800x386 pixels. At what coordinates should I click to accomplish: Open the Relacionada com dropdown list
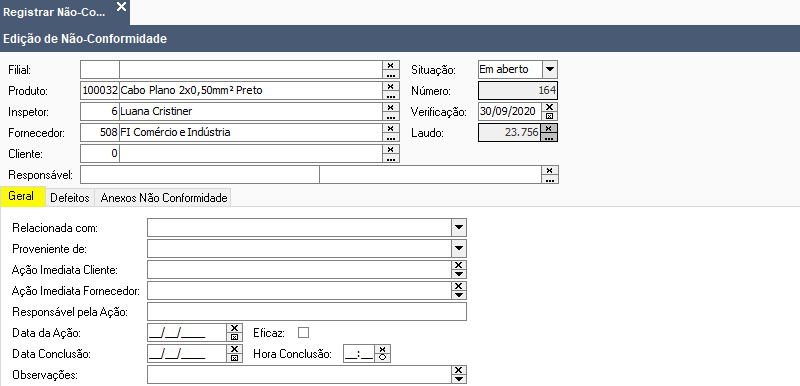459,227
